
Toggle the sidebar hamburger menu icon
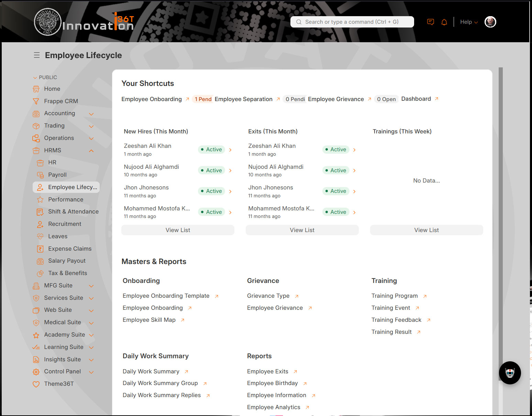pyautogui.click(x=37, y=55)
